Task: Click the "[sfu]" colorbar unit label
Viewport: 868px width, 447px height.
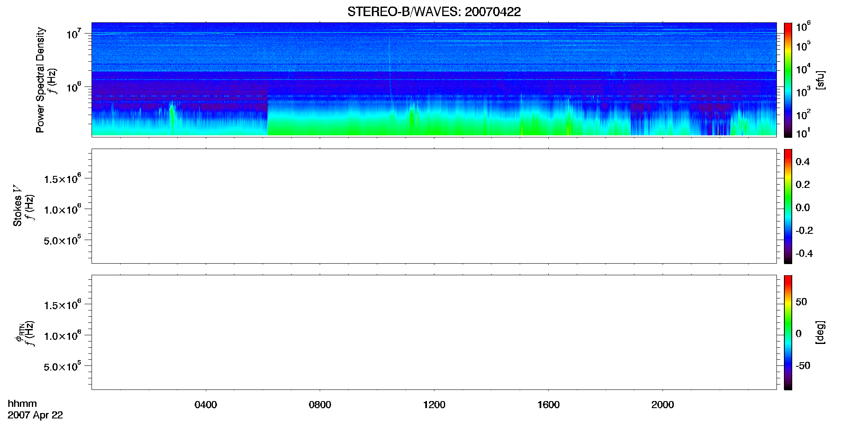Action: (x=820, y=80)
